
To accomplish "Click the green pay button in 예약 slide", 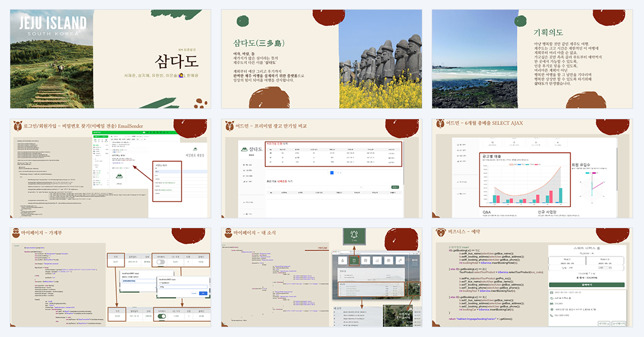I will [586, 284].
